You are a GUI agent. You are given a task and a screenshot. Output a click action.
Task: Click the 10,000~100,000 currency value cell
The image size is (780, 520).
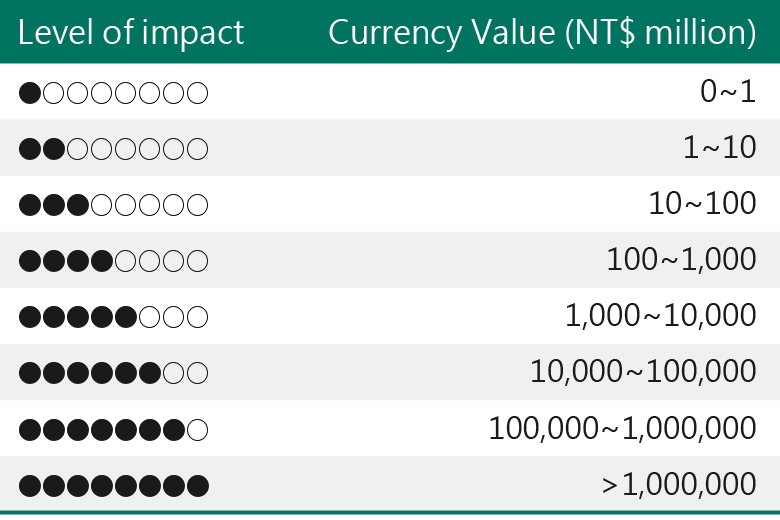click(643, 372)
